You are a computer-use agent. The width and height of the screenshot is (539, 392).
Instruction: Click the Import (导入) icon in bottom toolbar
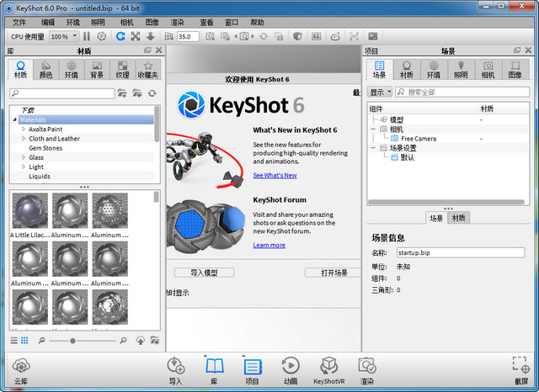pos(175,368)
